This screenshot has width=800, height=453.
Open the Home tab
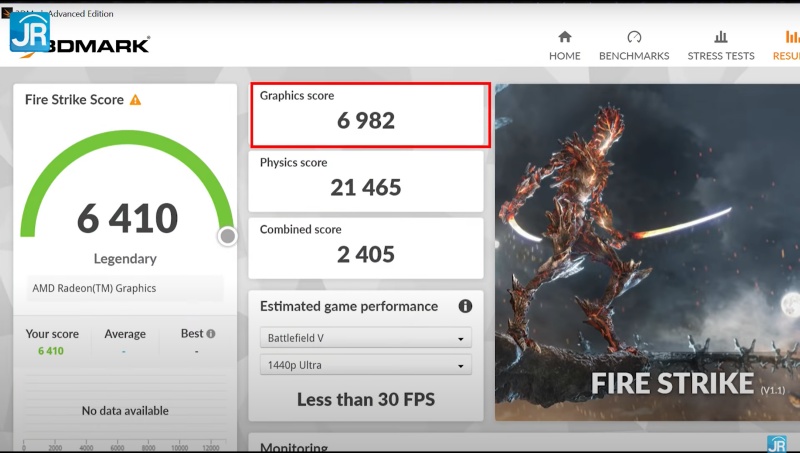[x=565, y=45]
